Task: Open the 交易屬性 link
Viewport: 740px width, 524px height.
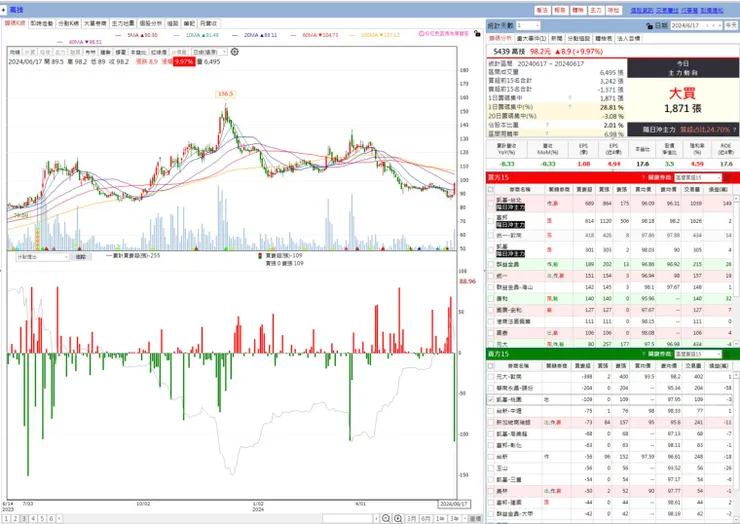Action: tap(667, 10)
